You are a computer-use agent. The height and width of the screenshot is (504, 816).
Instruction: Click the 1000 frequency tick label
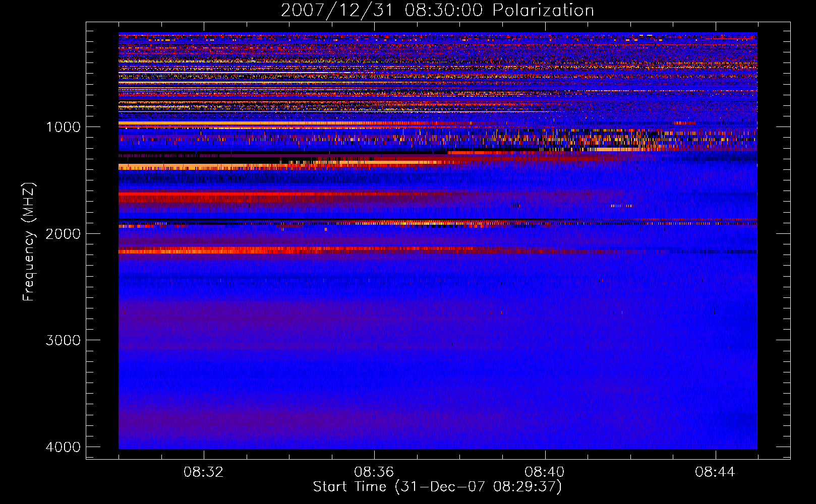click(x=63, y=127)
